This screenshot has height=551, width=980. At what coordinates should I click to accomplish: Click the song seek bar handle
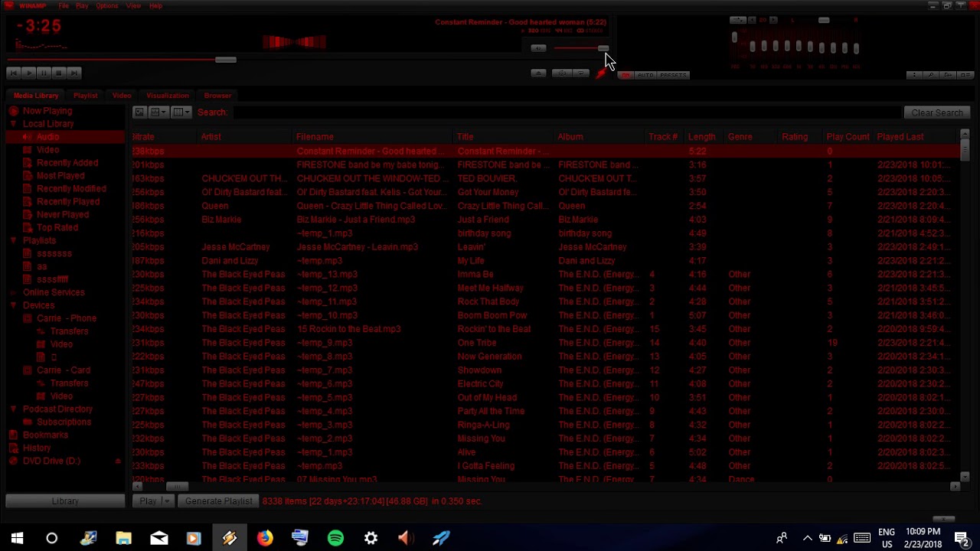coord(226,60)
